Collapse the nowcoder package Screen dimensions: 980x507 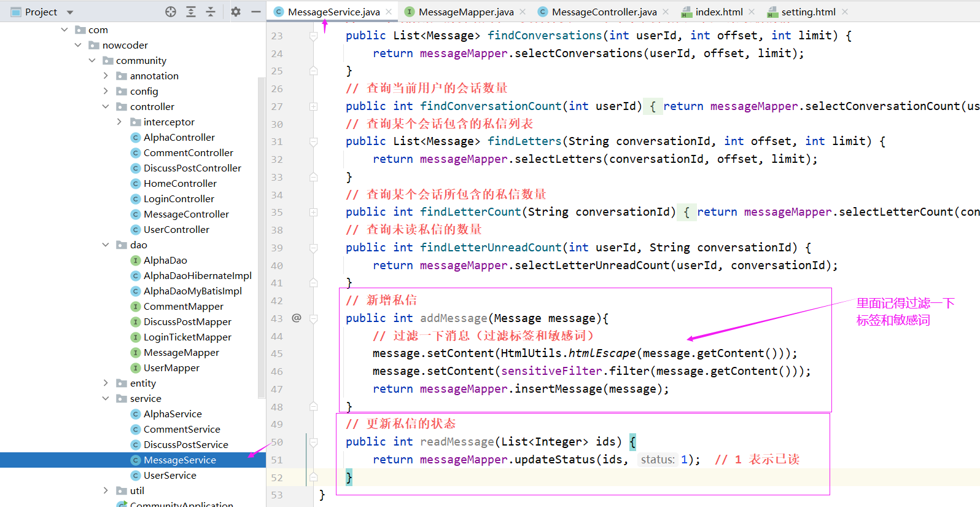pos(78,45)
